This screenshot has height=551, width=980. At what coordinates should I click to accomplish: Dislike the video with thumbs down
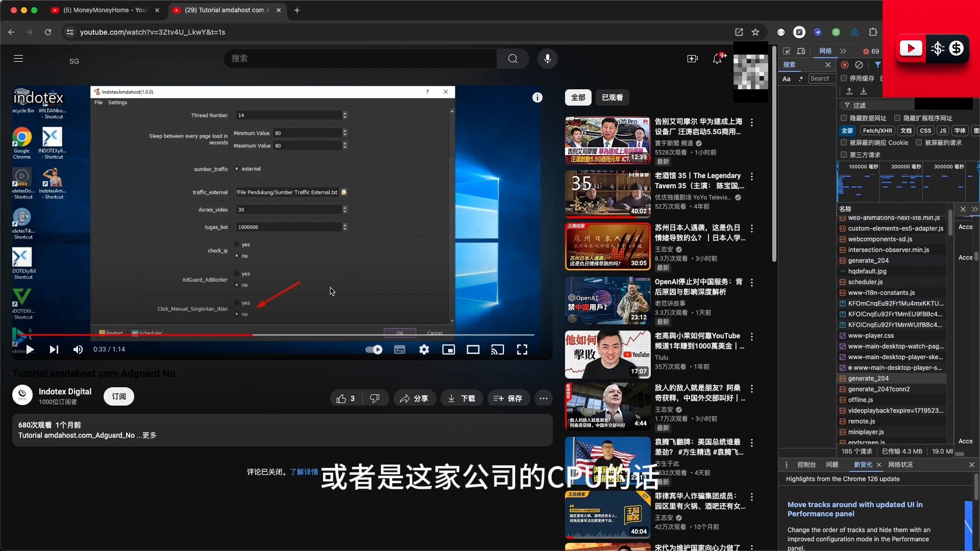[375, 398]
